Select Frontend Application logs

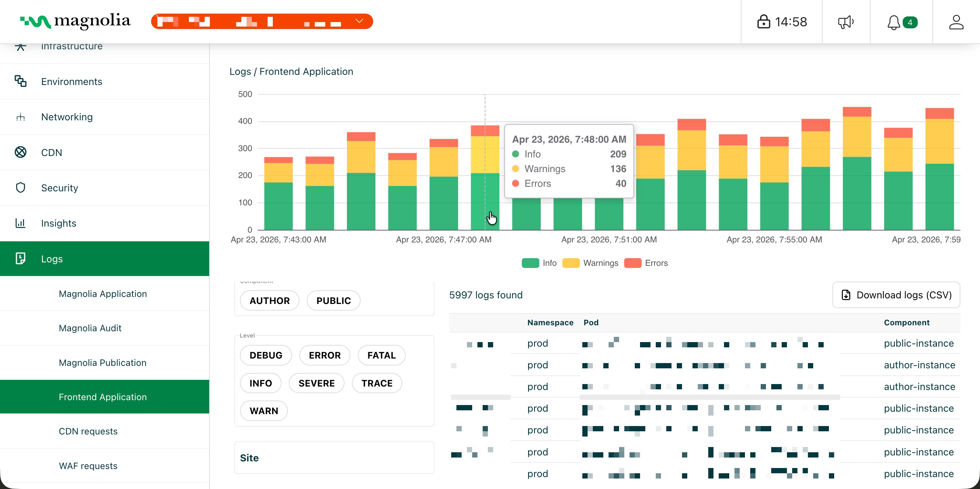pos(105,397)
